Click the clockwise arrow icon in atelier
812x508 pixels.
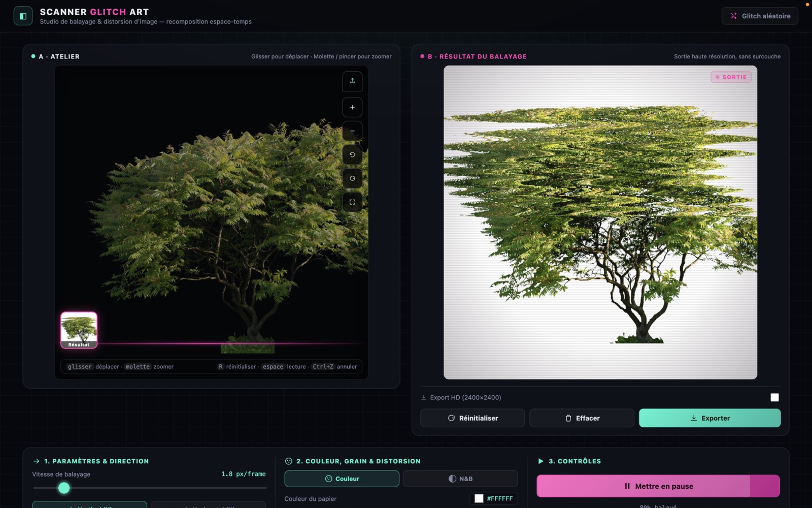352,178
